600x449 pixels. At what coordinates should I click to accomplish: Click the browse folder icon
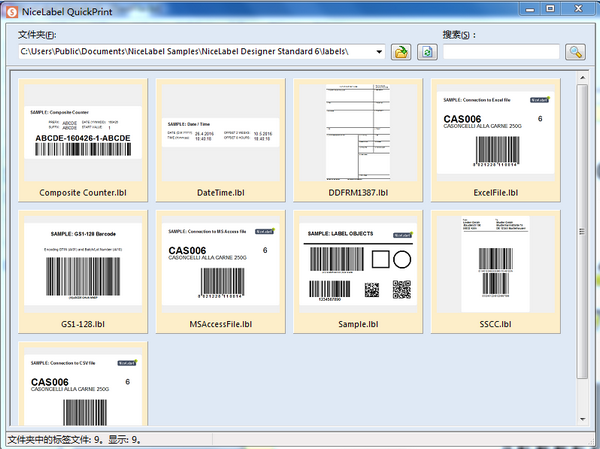point(401,52)
